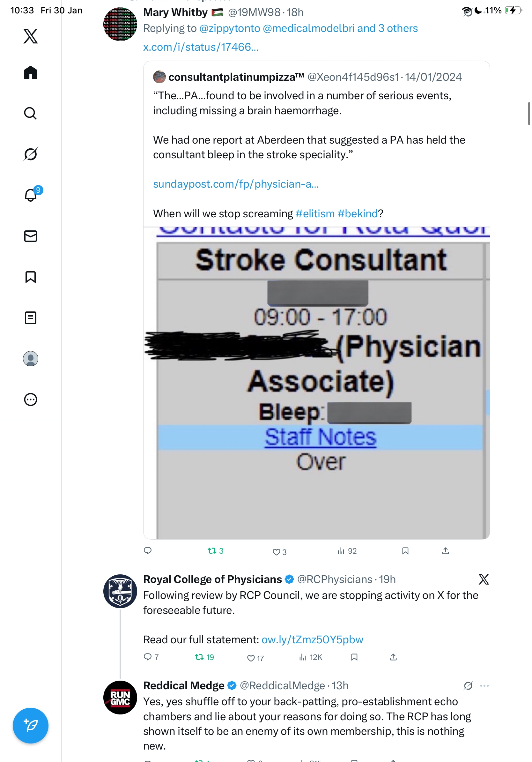The image size is (532, 762).
Task: Toggle repost on Mary Whitby's reply
Action: (212, 551)
